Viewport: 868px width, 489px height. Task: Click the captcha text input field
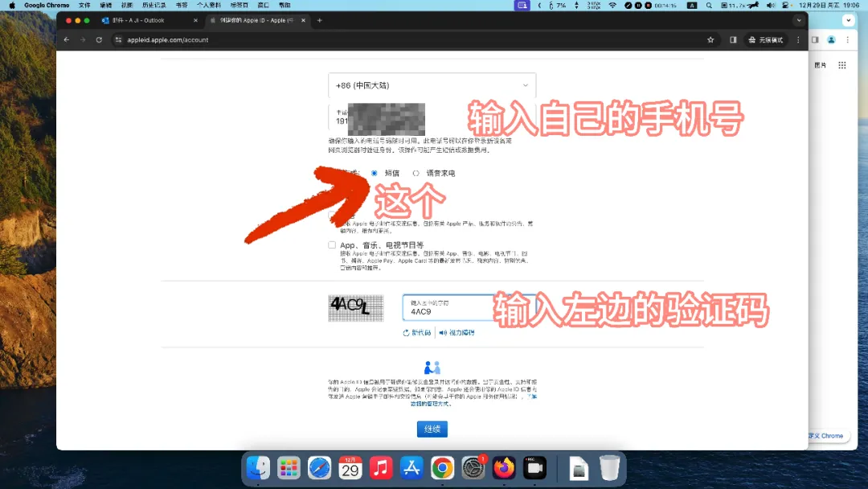point(446,307)
